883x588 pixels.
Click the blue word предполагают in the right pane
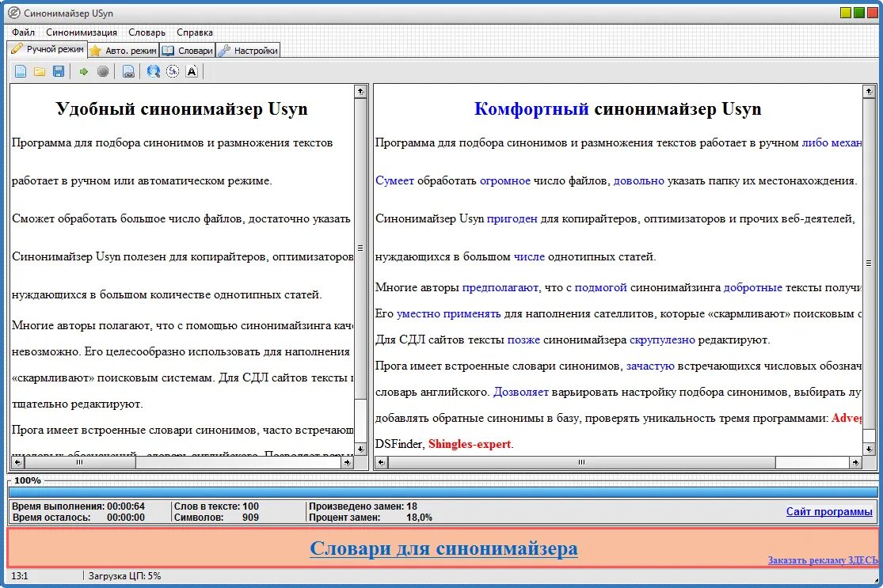pos(500,287)
